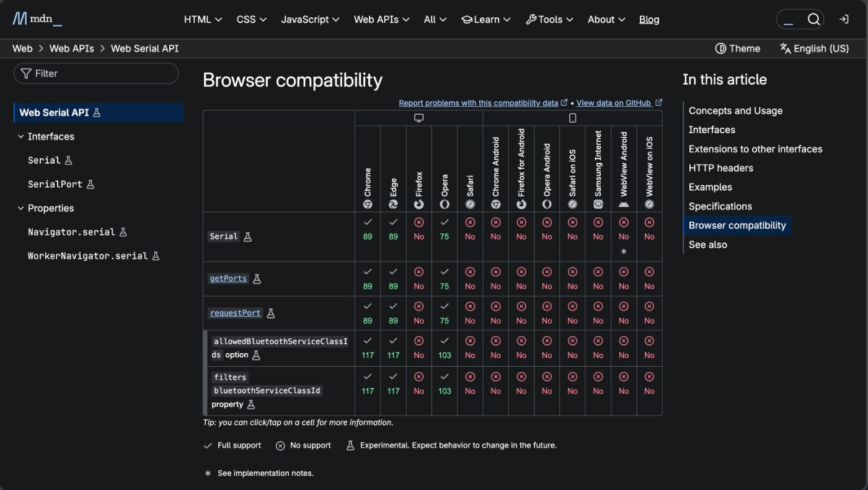Click the translate icon next to English (US)
The image size is (868, 490).
click(785, 48)
